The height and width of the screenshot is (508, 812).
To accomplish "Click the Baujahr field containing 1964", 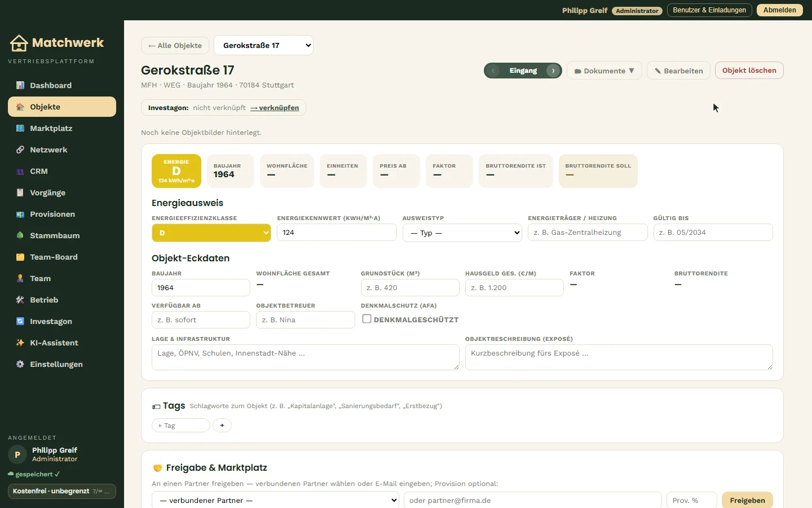I will (201, 287).
